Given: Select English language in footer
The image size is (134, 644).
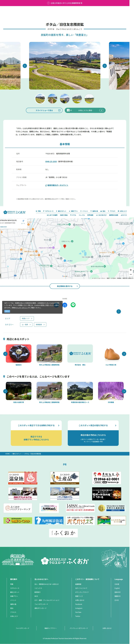Looking at the screenshot, I should pyautogui.click(x=117, y=588).
